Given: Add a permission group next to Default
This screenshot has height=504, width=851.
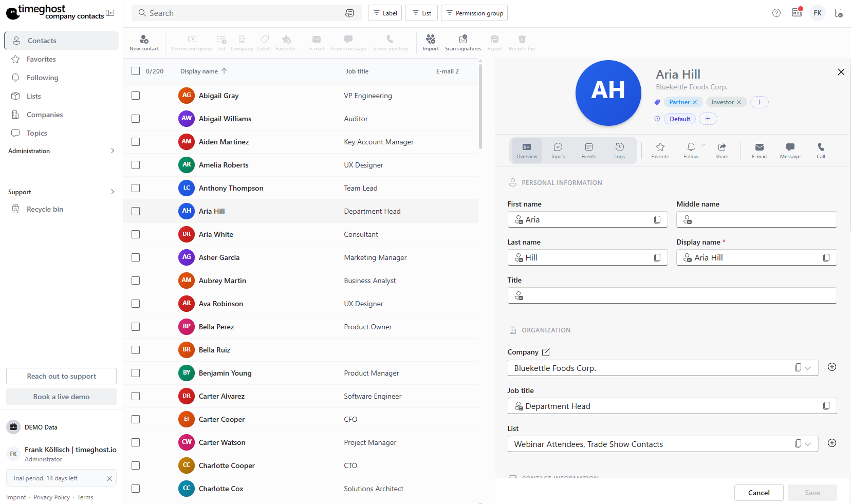Looking at the screenshot, I should tap(708, 119).
